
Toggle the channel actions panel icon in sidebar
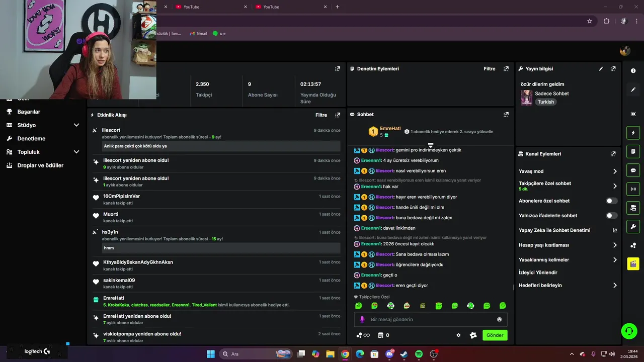[633, 208]
